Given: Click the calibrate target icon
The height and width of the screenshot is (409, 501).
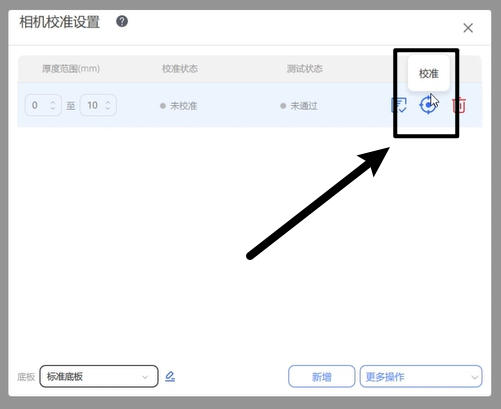Looking at the screenshot, I should (x=427, y=105).
